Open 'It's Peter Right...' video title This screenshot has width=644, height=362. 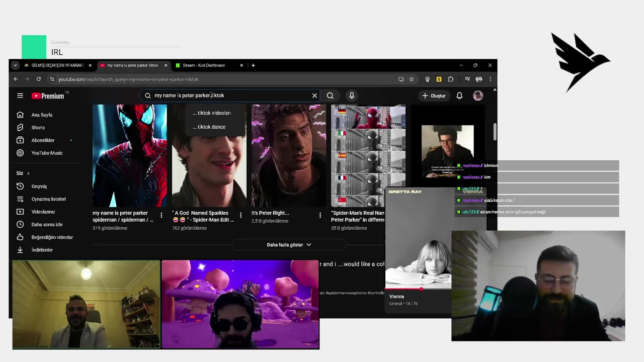click(270, 213)
